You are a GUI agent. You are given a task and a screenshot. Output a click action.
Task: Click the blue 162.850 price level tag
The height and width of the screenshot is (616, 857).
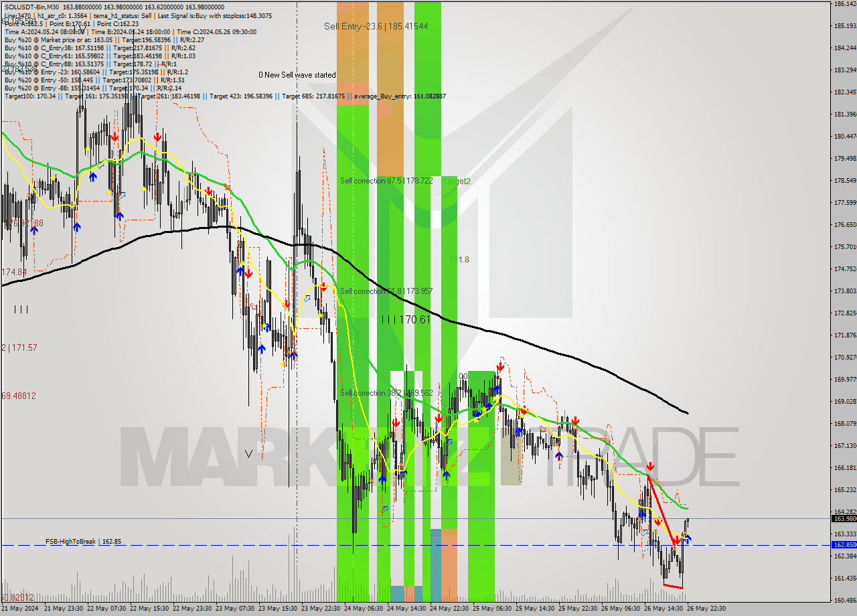[844, 544]
